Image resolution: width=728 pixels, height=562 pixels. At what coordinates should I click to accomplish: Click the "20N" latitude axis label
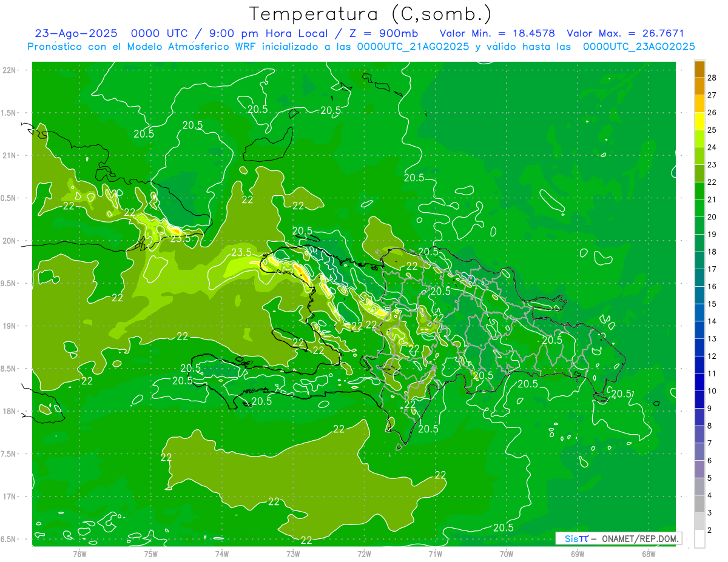coord(10,241)
